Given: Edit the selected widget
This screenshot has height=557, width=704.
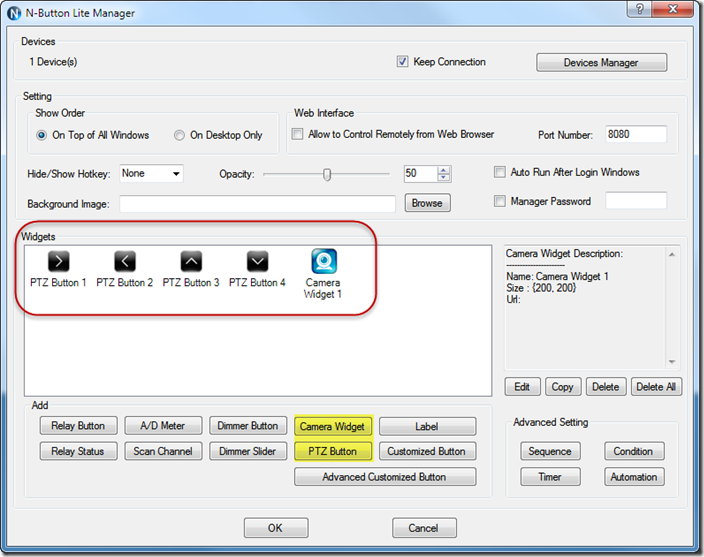Looking at the screenshot, I should click(522, 387).
